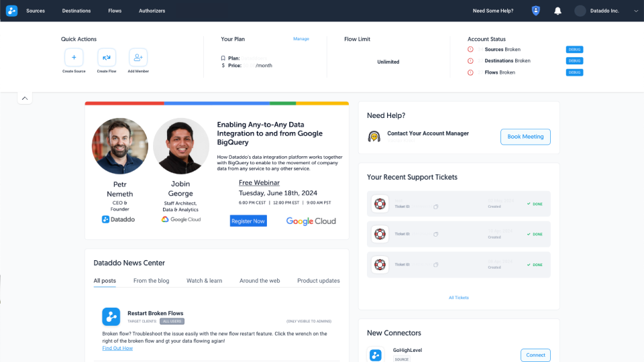Click the Dataddo logo in the navbar
This screenshot has width=644, height=362.
(x=11, y=11)
